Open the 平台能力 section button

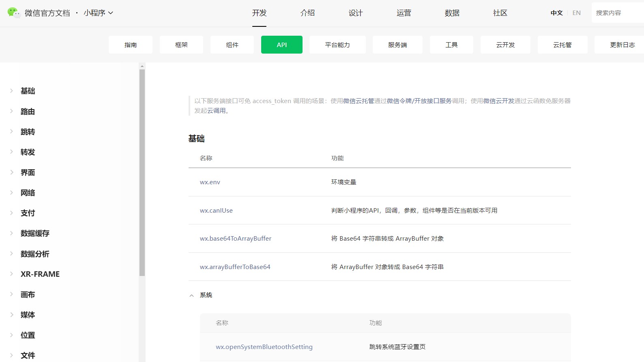[337, 45]
